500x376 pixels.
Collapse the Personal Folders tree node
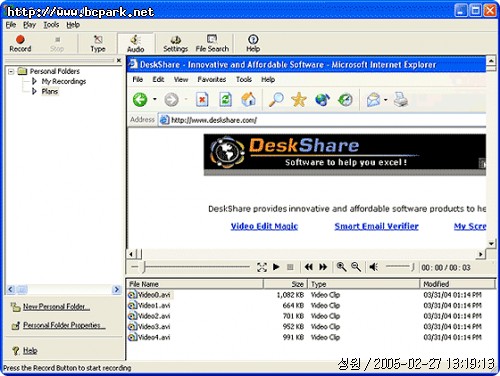click(11, 71)
